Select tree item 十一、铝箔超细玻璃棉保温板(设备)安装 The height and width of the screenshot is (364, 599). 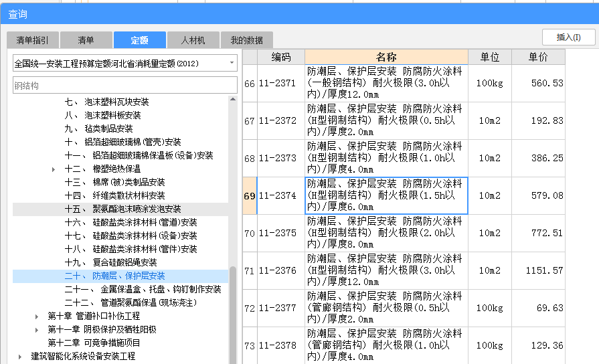[139, 155]
